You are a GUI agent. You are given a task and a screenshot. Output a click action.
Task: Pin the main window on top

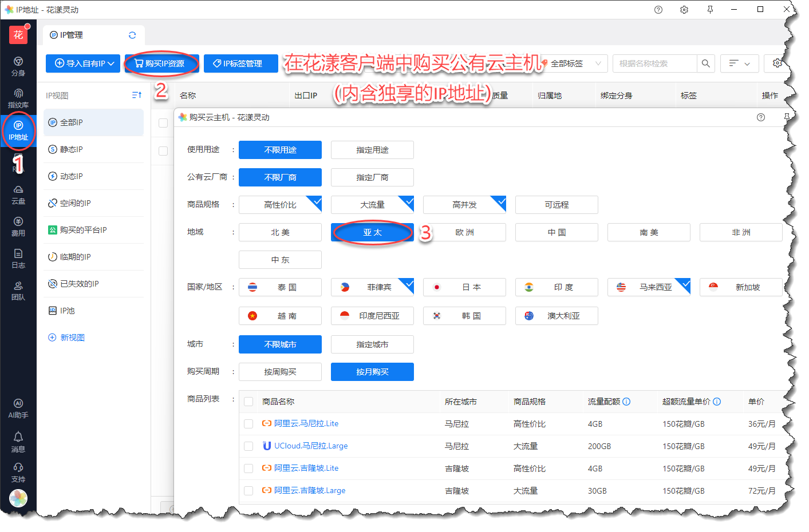coord(710,10)
